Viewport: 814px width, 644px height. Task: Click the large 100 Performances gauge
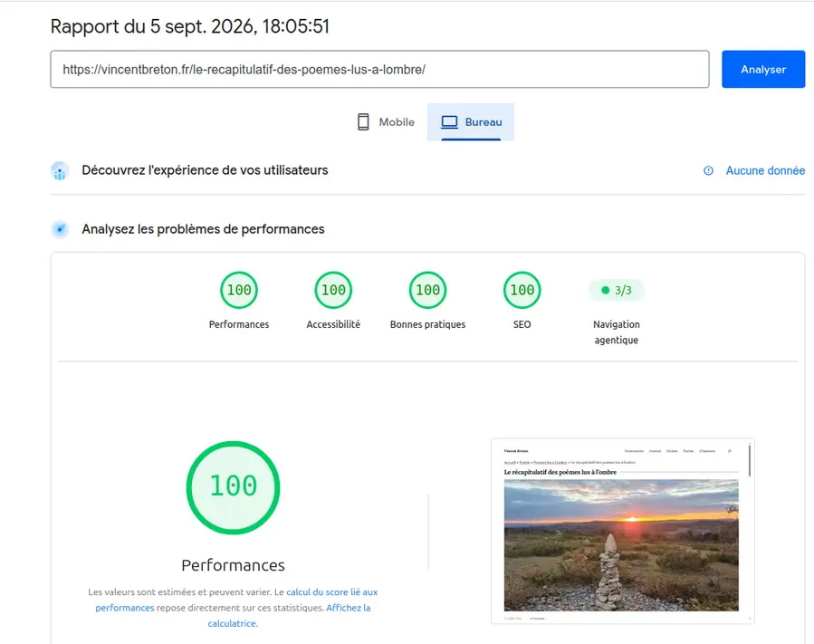pyautogui.click(x=233, y=487)
